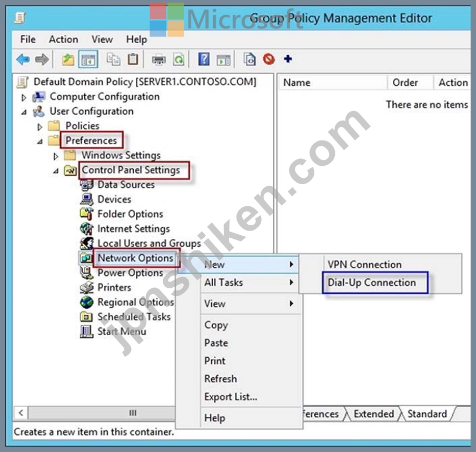Select Default Domain Policy root node

coord(145,82)
